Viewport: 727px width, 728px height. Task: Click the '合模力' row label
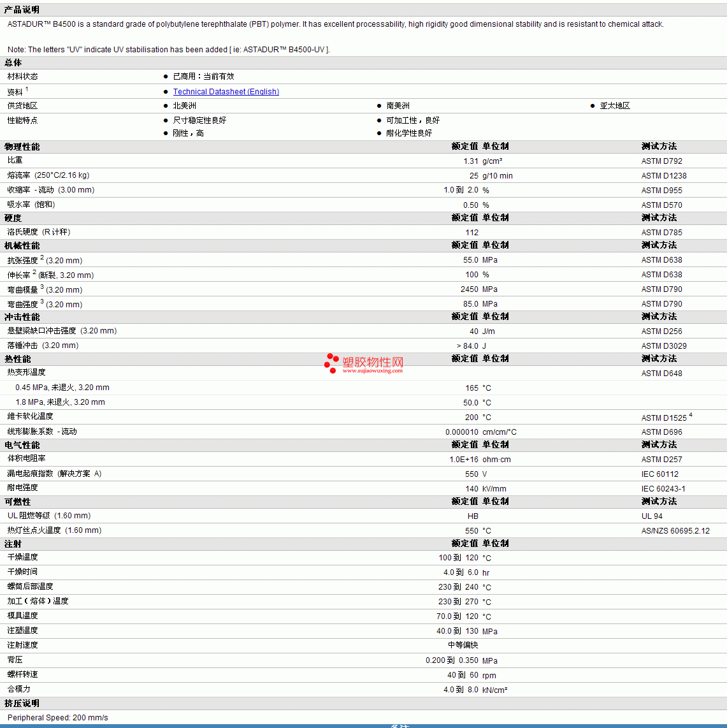pos(18,689)
